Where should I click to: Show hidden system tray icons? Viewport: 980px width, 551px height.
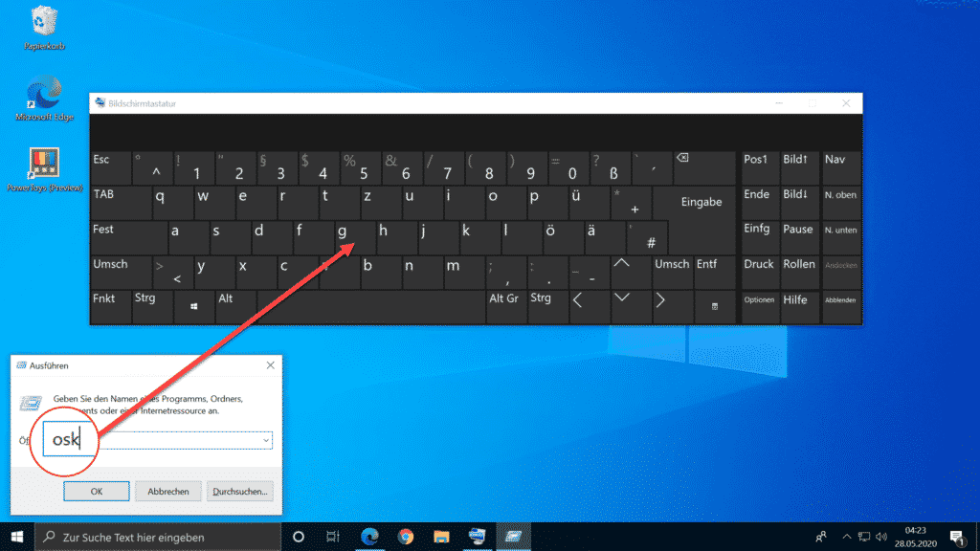(846, 537)
